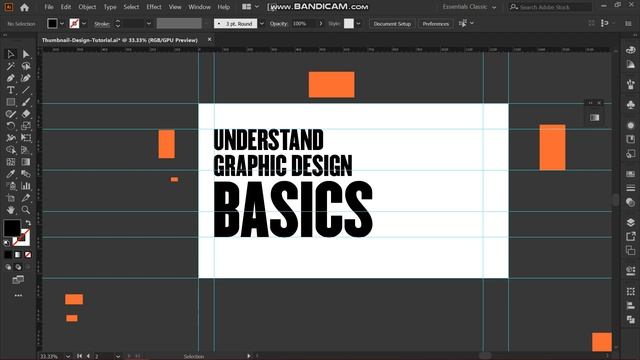Select the Slice tool
The height and width of the screenshot is (360, 640).
[26, 198]
